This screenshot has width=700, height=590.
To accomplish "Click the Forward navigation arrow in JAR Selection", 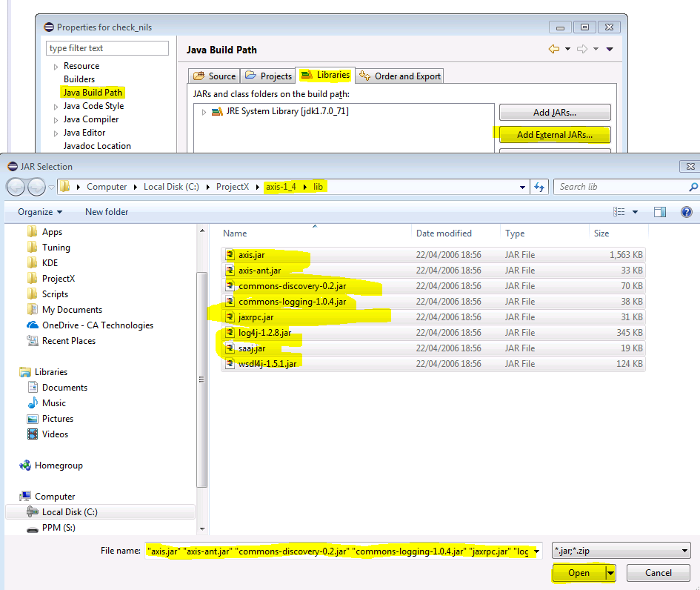I will pyautogui.click(x=36, y=187).
